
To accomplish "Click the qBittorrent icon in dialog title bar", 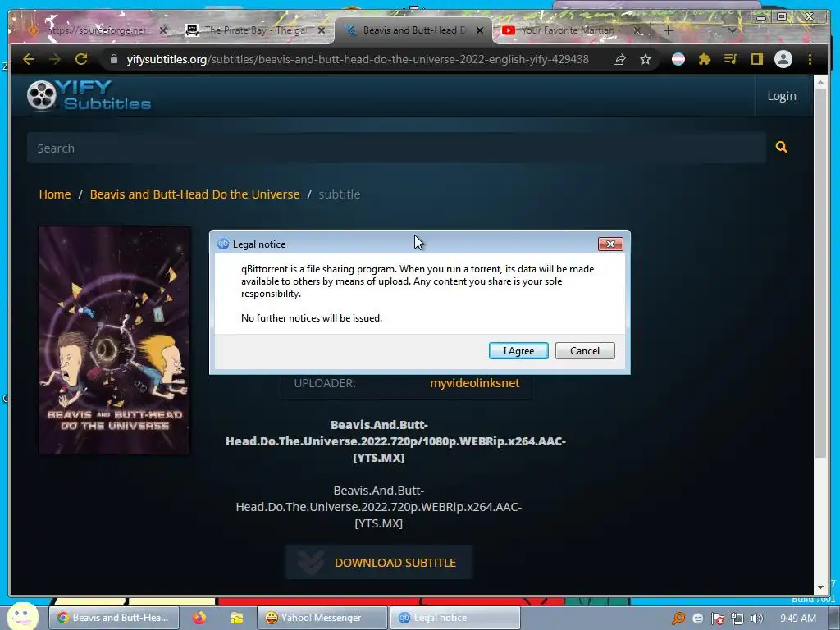I will (223, 244).
